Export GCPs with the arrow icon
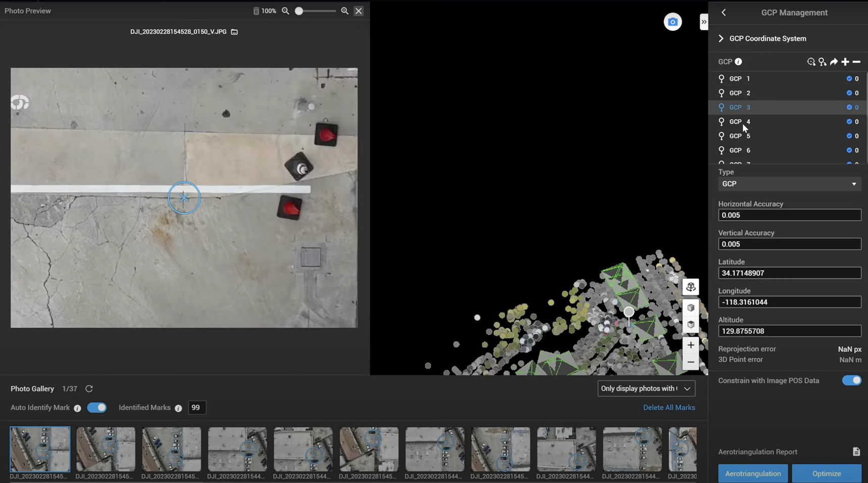Image resolution: width=868 pixels, height=483 pixels. (x=834, y=62)
